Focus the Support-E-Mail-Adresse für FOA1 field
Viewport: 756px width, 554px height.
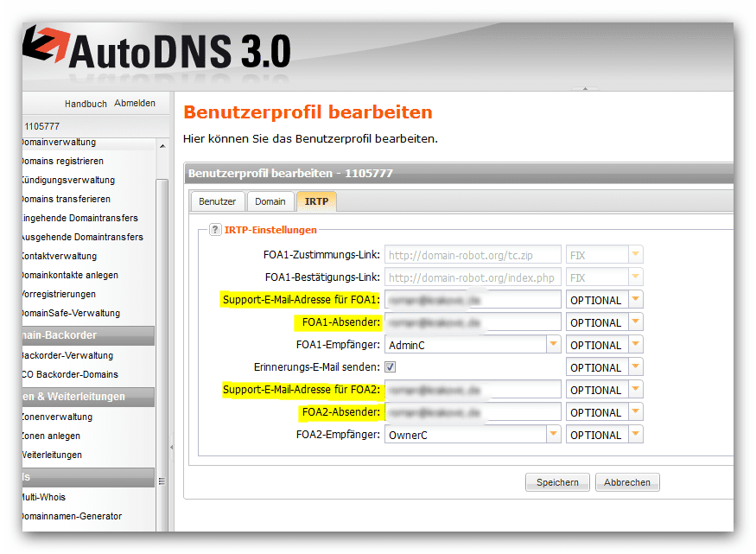click(473, 299)
